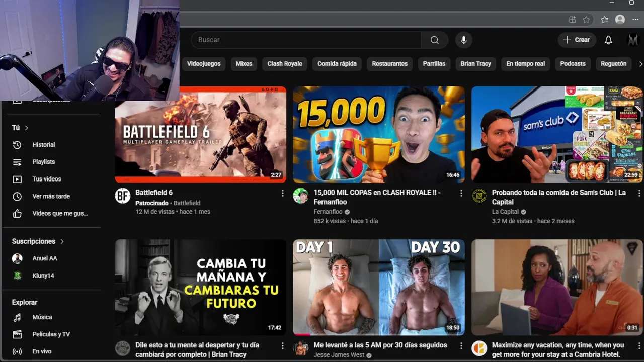Open the Cambia tu mañana video thumbnail
This screenshot has height=362, width=644.
click(x=200, y=287)
